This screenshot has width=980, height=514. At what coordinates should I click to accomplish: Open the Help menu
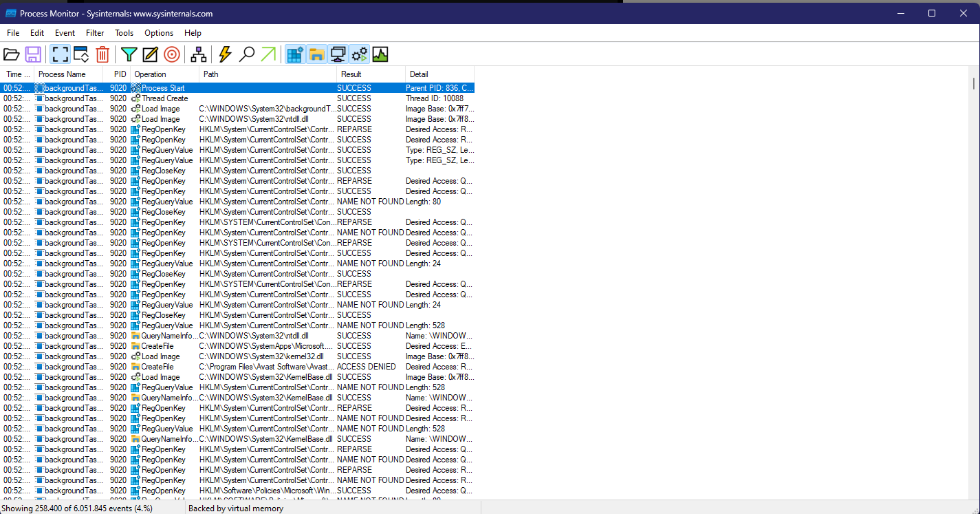(193, 33)
